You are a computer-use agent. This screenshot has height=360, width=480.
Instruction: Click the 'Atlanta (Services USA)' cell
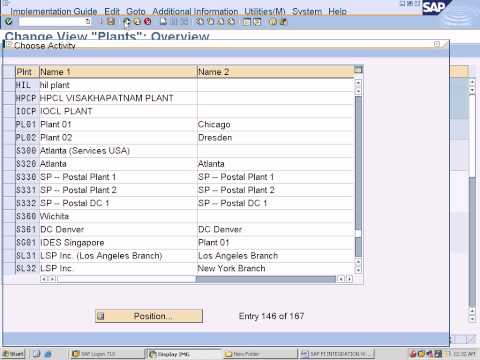point(118,151)
